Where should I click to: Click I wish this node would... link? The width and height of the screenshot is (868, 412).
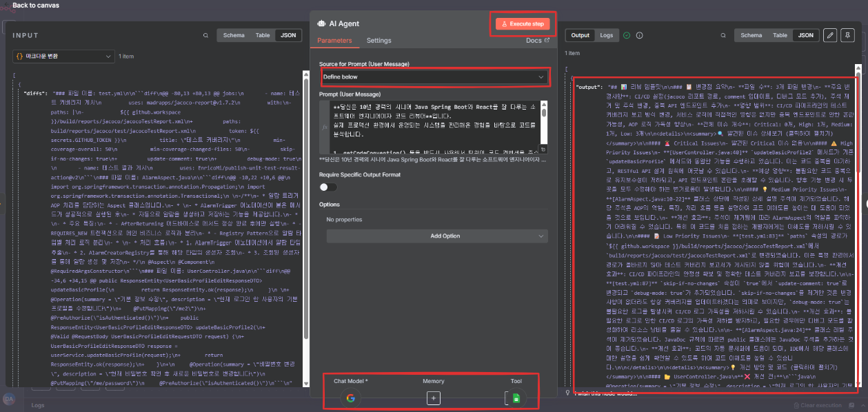607,393
